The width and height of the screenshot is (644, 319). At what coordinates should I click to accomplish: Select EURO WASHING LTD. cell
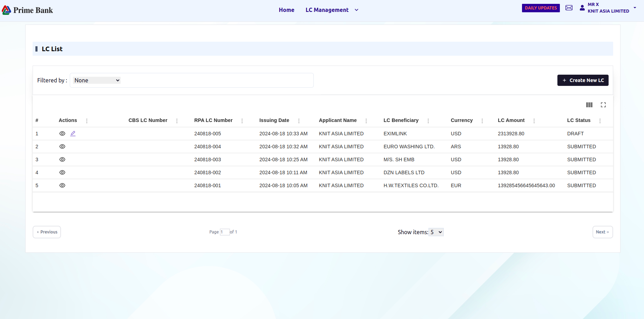[x=409, y=147]
